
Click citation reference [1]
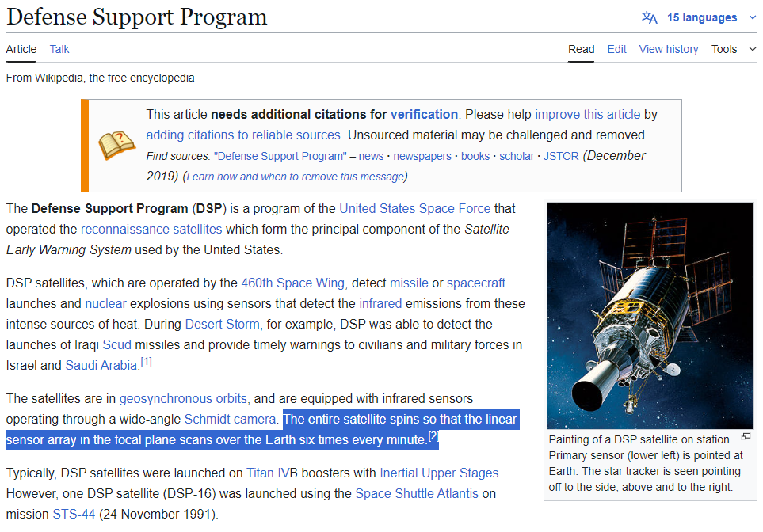(x=147, y=362)
